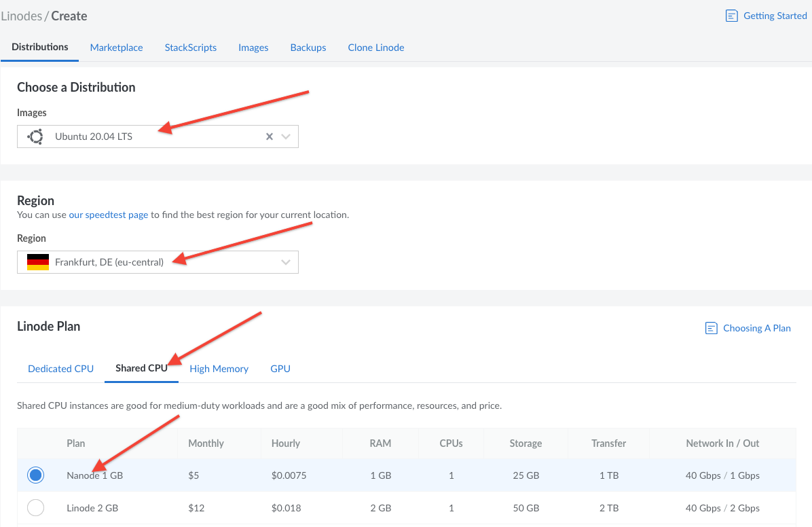
Task: Switch to the Backups tab
Action: pos(308,48)
